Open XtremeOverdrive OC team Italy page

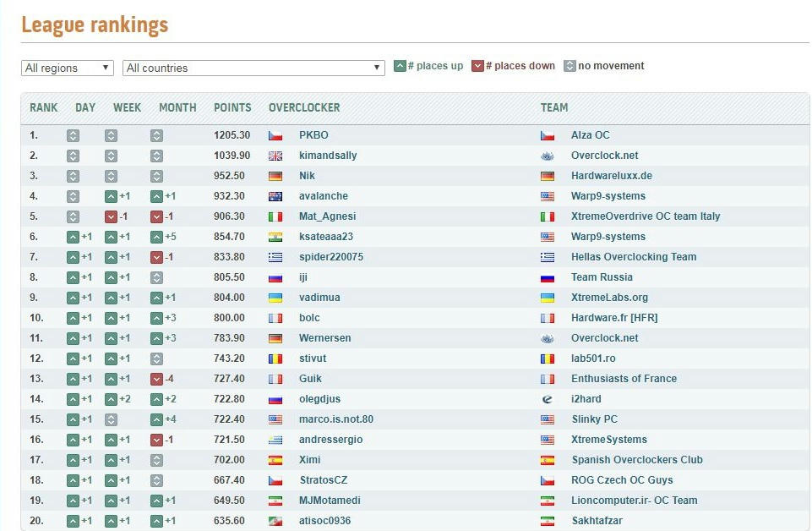click(646, 216)
